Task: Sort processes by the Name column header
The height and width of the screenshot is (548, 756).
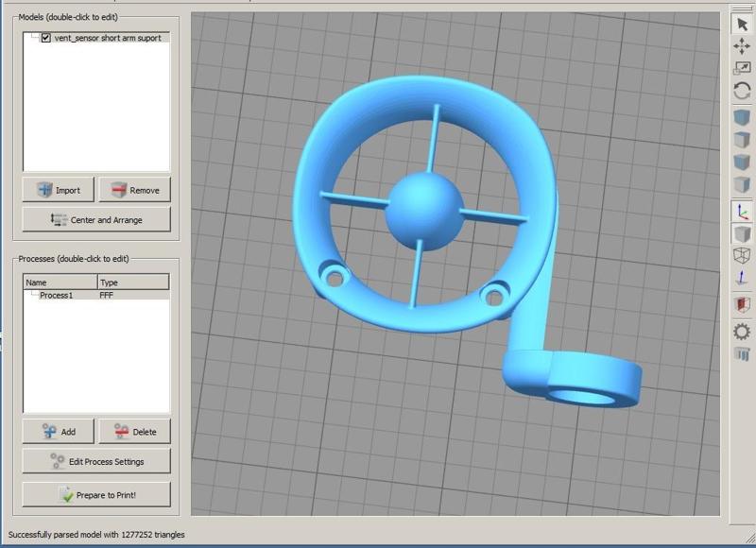Action: (x=60, y=283)
